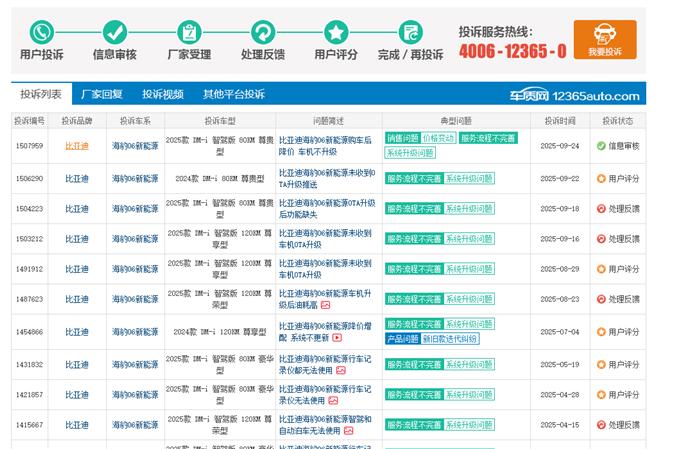Open the orange 比亚迪 brand link in first row
The width and height of the screenshot is (700, 449).
(x=77, y=146)
